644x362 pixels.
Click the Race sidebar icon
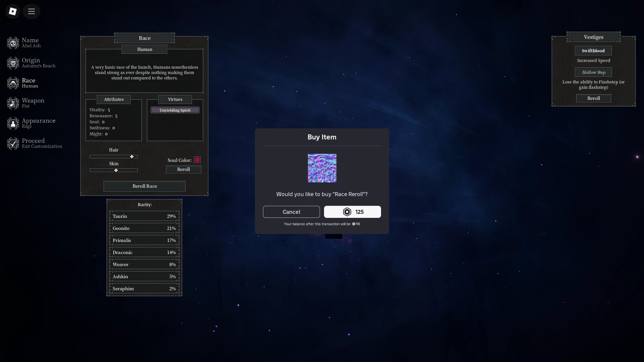pyautogui.click(x=13, y=83)
